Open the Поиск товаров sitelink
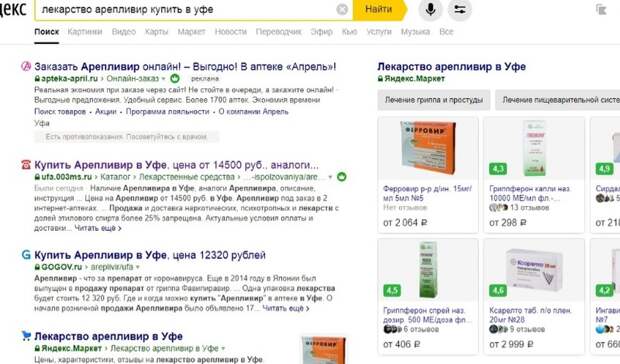 [x=60, y=111]
